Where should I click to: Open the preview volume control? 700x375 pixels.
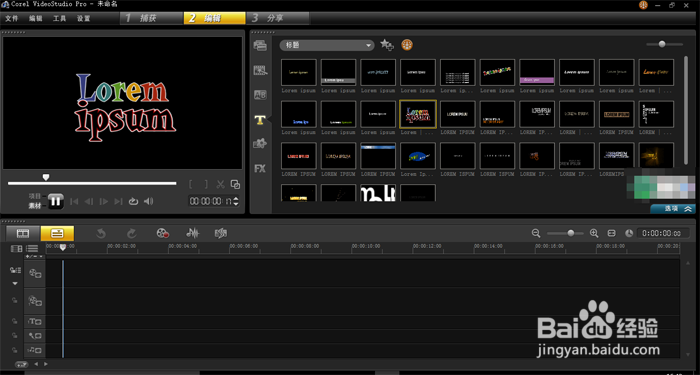pos(148,202)
